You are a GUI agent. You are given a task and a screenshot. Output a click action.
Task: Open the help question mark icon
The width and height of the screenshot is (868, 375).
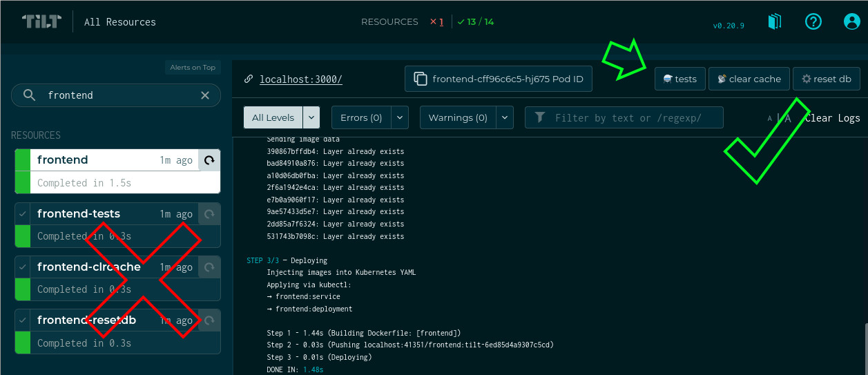[x=813, y=21]
